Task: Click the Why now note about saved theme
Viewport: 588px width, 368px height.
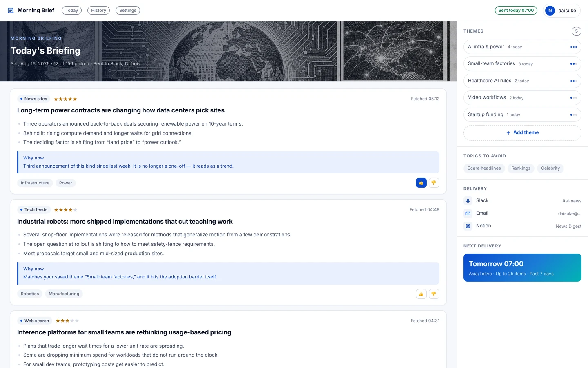Action: 228,273
